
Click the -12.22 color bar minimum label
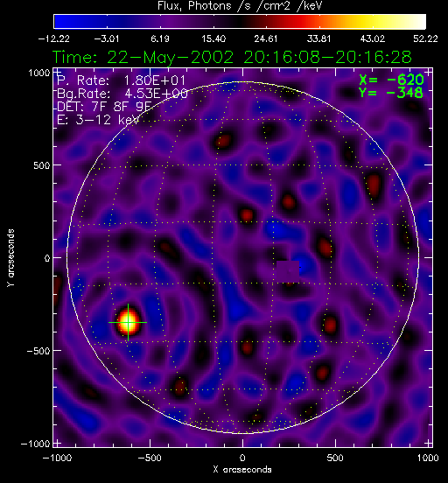[x=54, y=38]
